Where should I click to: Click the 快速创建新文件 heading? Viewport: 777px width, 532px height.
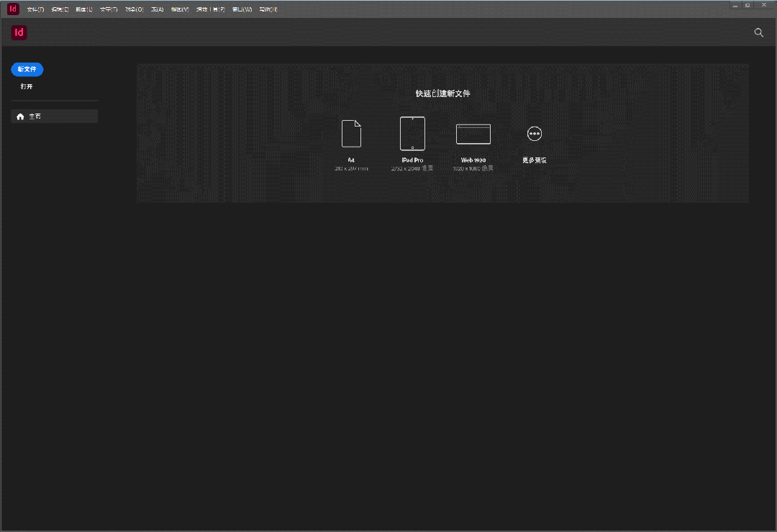(x=442, y=93)
